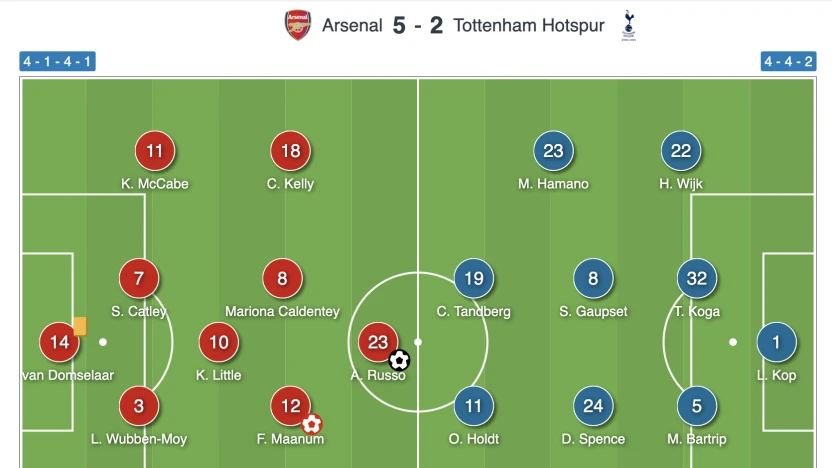Open Arsenal team name link
The image size is (832, 468).
[x=352, y=25]
